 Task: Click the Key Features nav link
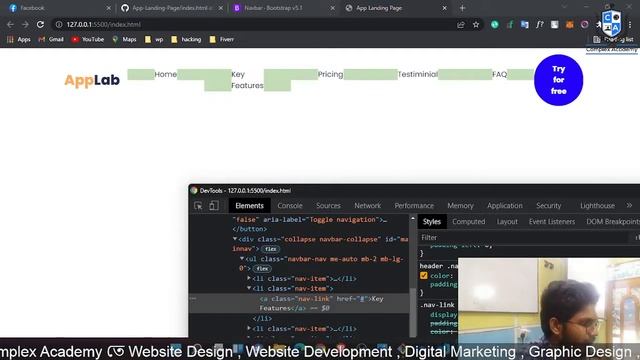(247, 80)
